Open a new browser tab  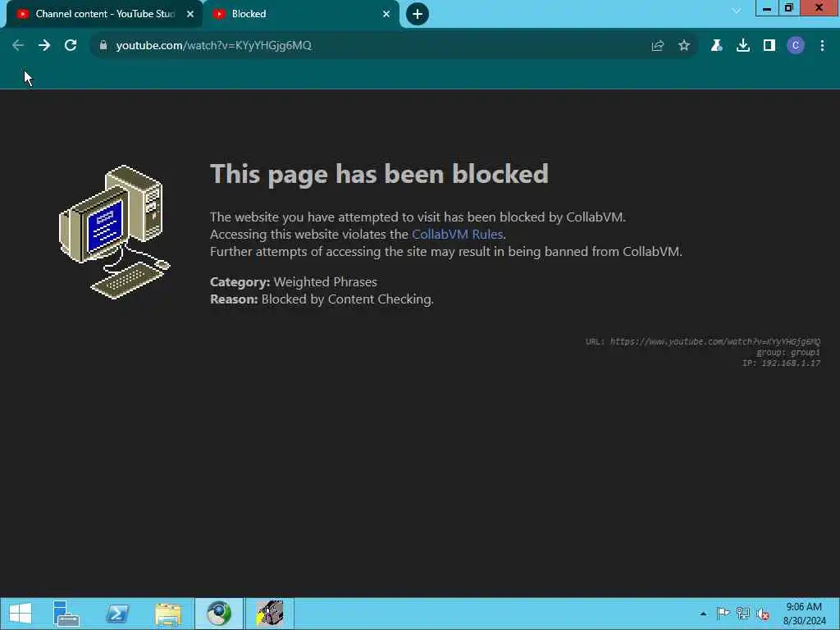(418, 14)
